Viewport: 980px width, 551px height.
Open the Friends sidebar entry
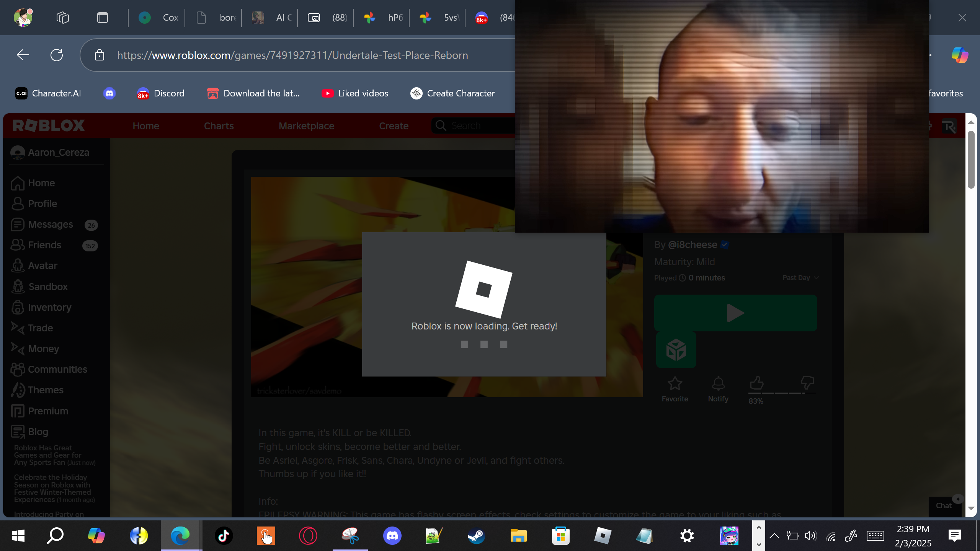44,245
